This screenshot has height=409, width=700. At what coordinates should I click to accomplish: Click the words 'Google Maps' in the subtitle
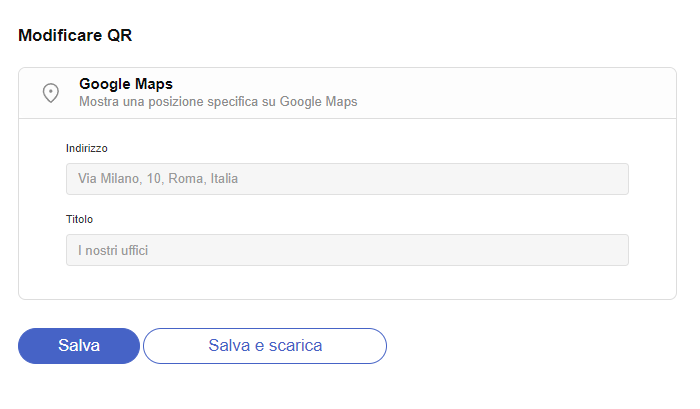coord(318,102)
